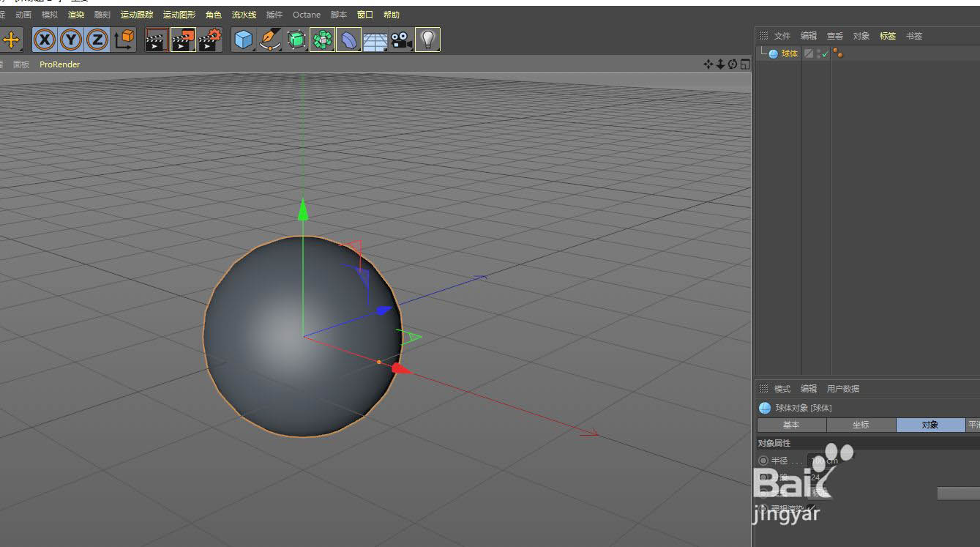The image size is (980, 547).
Task: Add a camera object
Action: [x=401, y=40]
